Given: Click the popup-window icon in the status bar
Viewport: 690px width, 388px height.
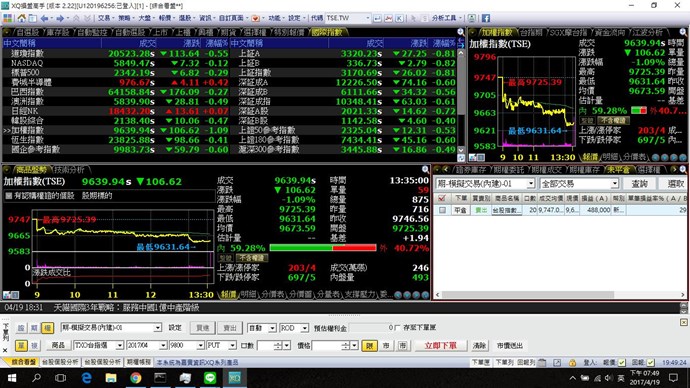Looking at the screenshot, I should pyautogui.click(x=557, y=362).
